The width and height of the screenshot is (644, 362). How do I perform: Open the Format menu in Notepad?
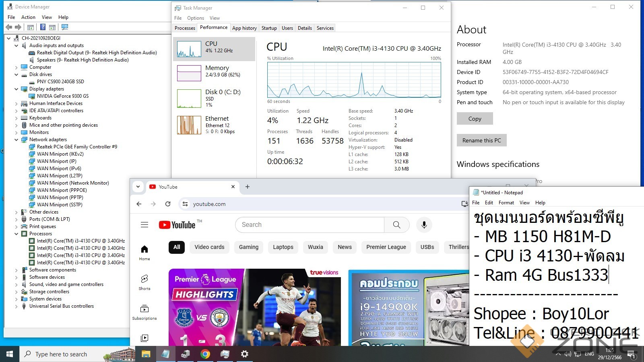click(x=506, y=203)
